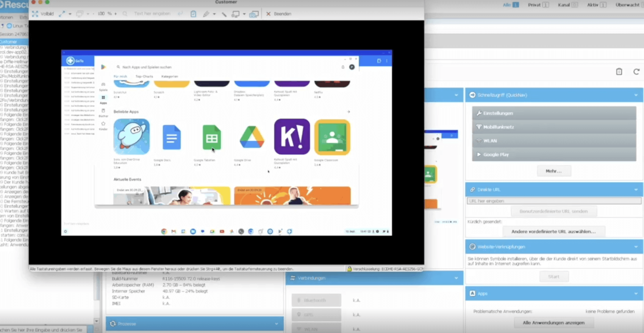This screenshot has width=644, height=333.
Task: Open the Google Drive app icon
Action: [252, 137]
